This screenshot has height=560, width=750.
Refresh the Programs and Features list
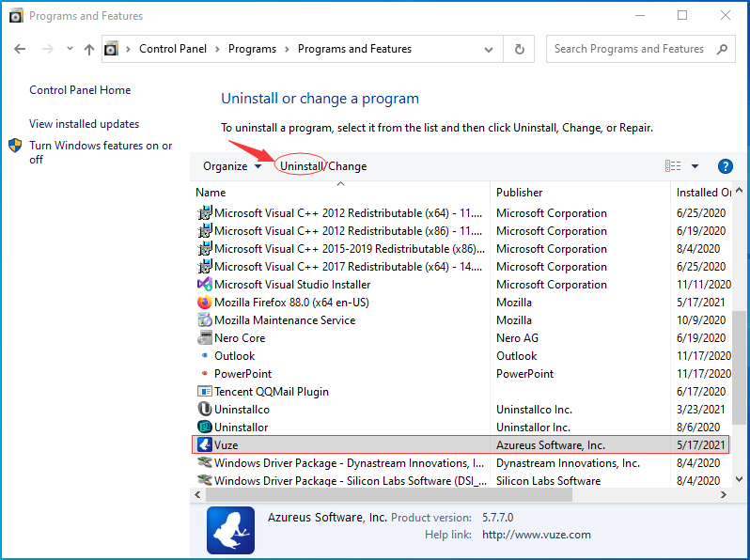click(x=519, y=49)
